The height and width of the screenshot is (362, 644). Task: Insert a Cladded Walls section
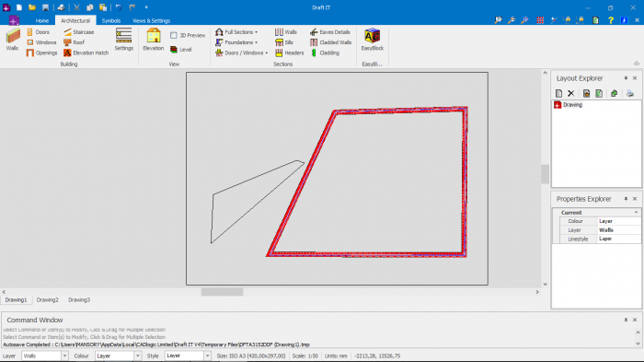click(331, 42)
